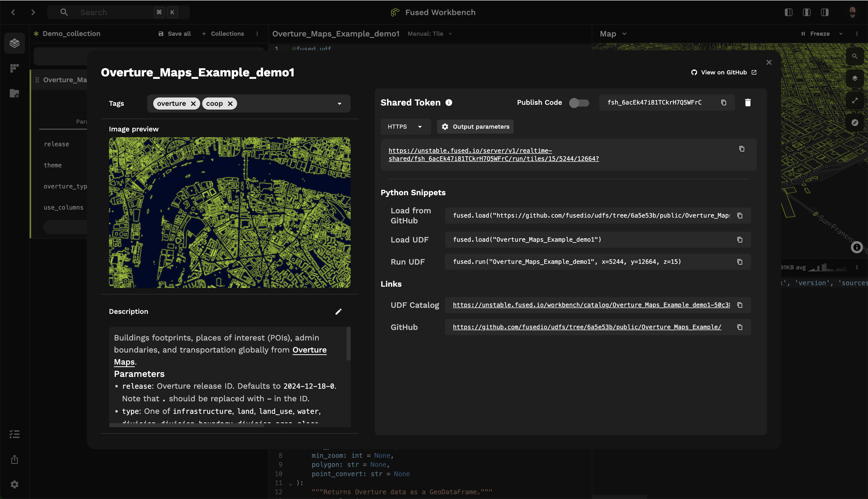Click the Freeze button
The height and width of the screenshot is (499, 868).
(x=816, y=34)
